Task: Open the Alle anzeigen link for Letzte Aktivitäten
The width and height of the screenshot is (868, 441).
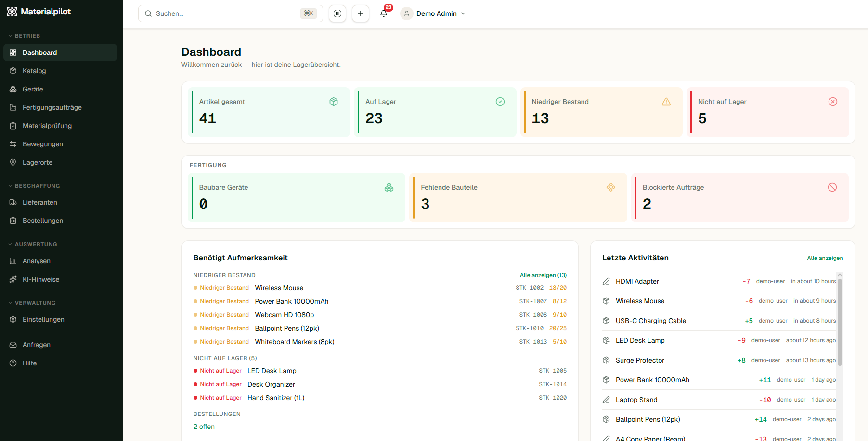Action: click(x=825, y=258)
